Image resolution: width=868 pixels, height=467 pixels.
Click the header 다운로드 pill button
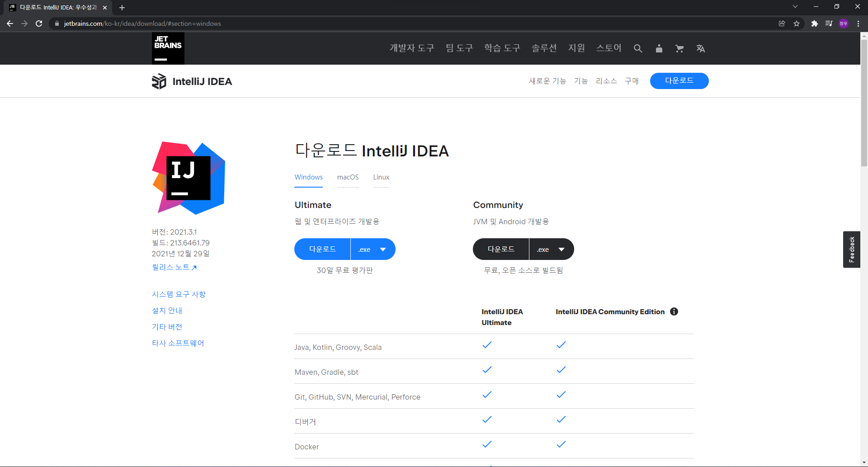[x=679, y=81]
